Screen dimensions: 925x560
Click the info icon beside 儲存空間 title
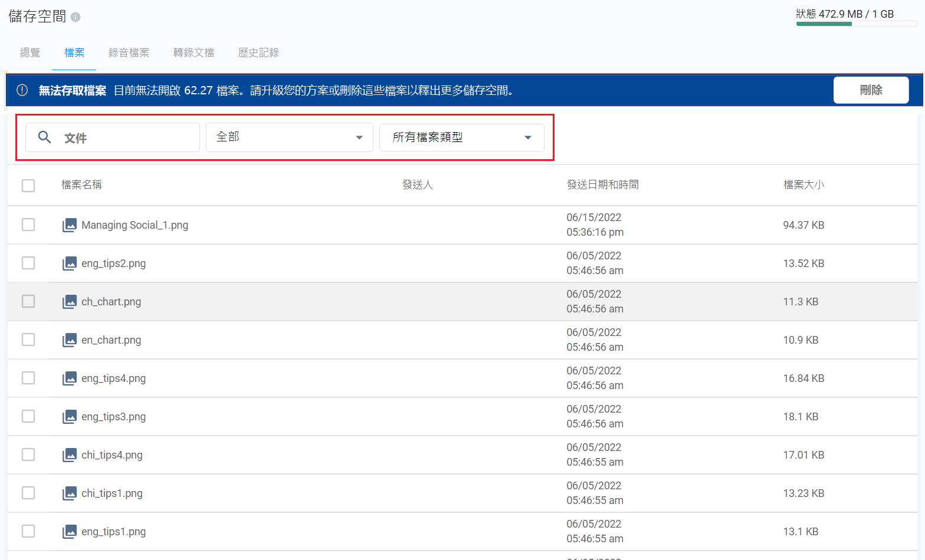click(x=76, y=17)
